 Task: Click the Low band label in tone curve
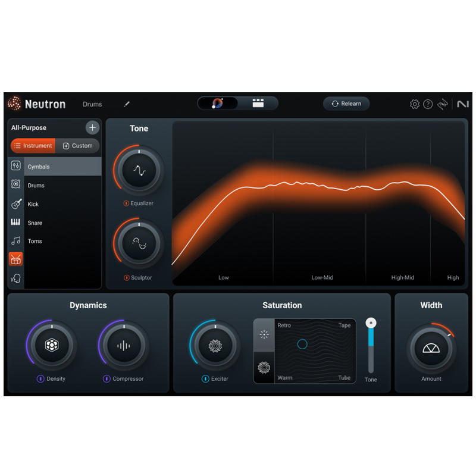tap(224, 277)
